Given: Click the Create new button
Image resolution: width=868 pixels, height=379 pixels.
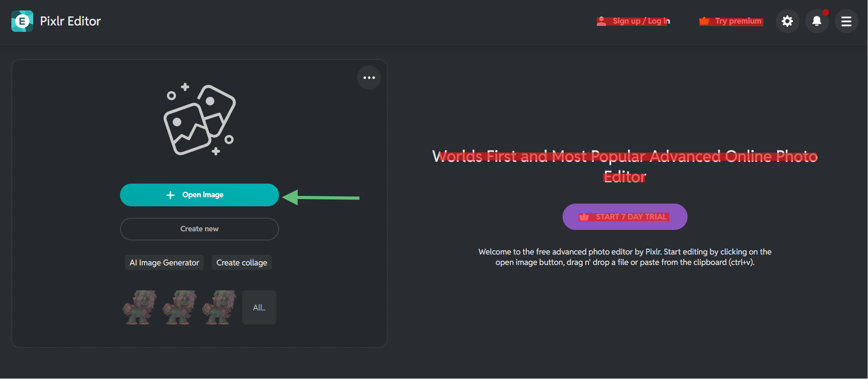Looking at the screenshot, I should tap(200, 229).
